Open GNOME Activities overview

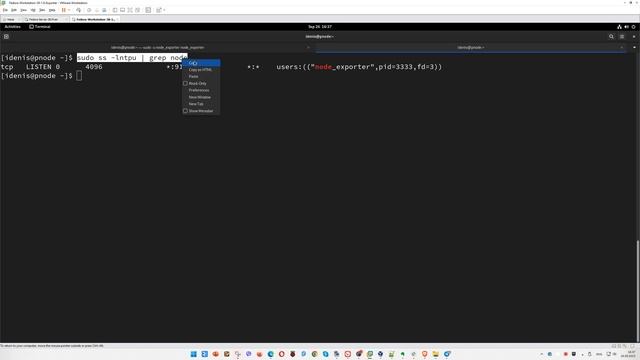coord(12,27)
